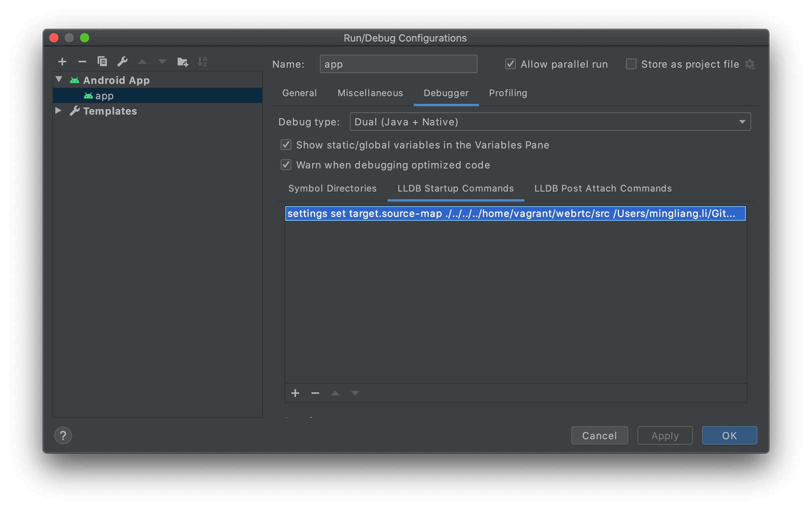
Task: Open Edit Templates wrench icon
Action: tap(122, 62)
